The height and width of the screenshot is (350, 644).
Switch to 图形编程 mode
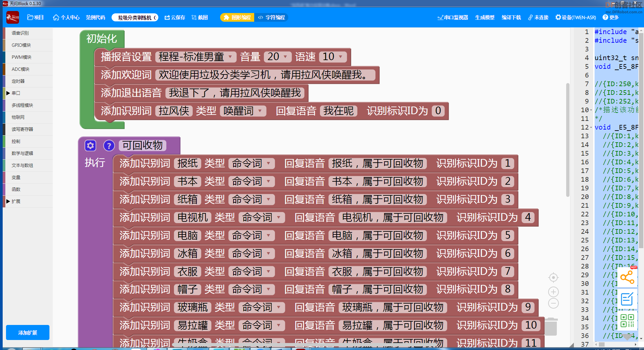[237, 17]
